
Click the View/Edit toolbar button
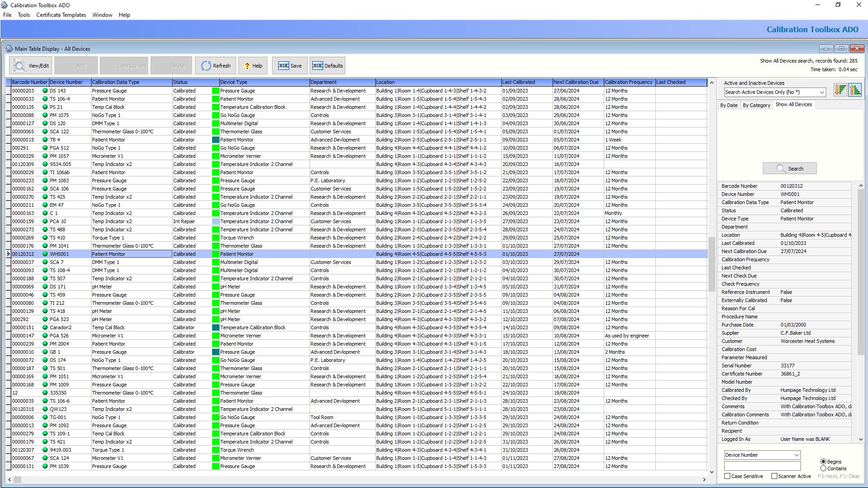[x=31, y=66]
